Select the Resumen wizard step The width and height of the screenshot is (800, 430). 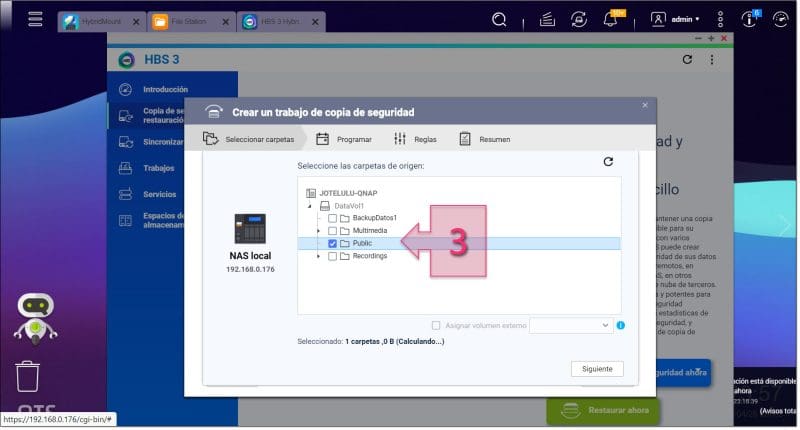[x=485, y=139]
